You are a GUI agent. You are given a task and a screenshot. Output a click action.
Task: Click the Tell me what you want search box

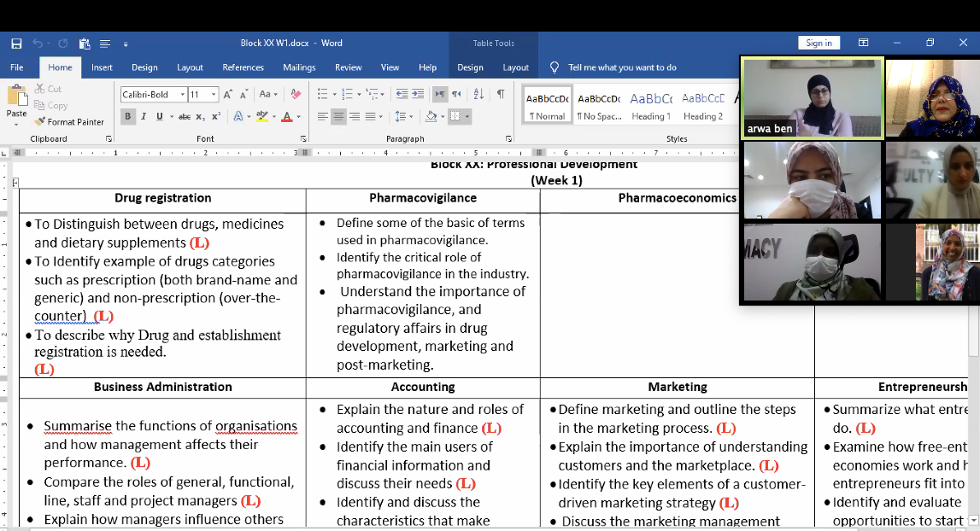[622, 67]
